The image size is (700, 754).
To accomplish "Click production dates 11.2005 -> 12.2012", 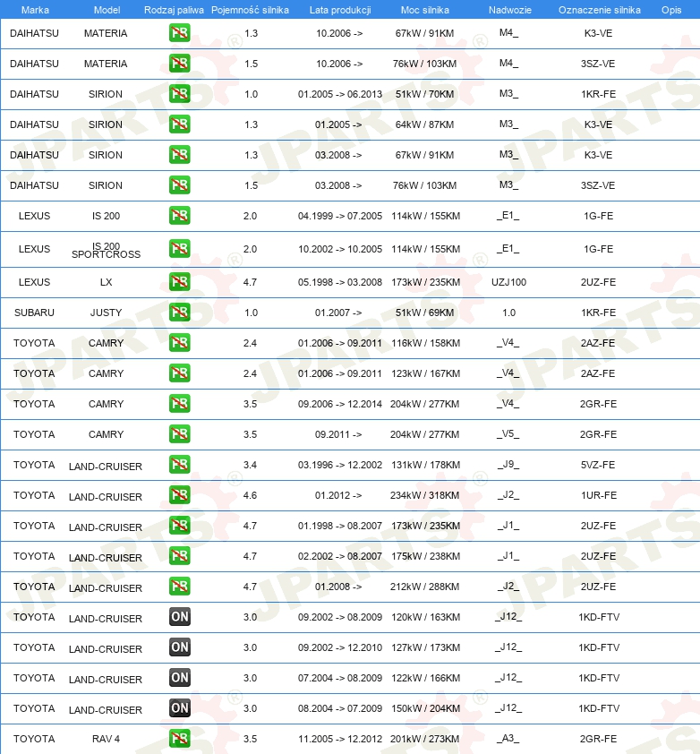I will click(x=340, y=739).
